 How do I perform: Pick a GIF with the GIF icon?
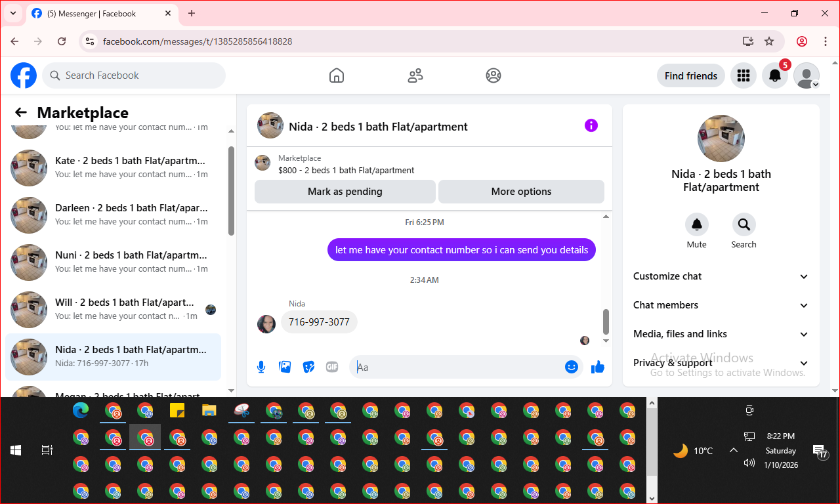(332, 367)
